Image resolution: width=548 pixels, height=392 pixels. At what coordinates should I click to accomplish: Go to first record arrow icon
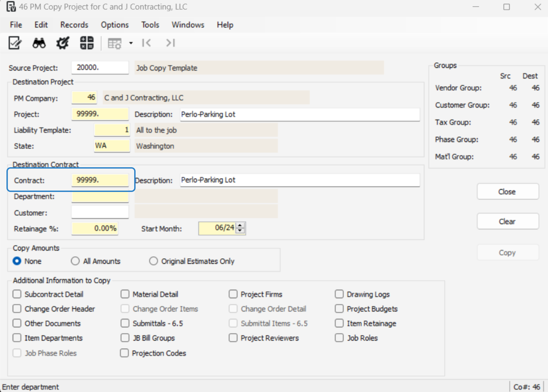click(x=146, y=43)
